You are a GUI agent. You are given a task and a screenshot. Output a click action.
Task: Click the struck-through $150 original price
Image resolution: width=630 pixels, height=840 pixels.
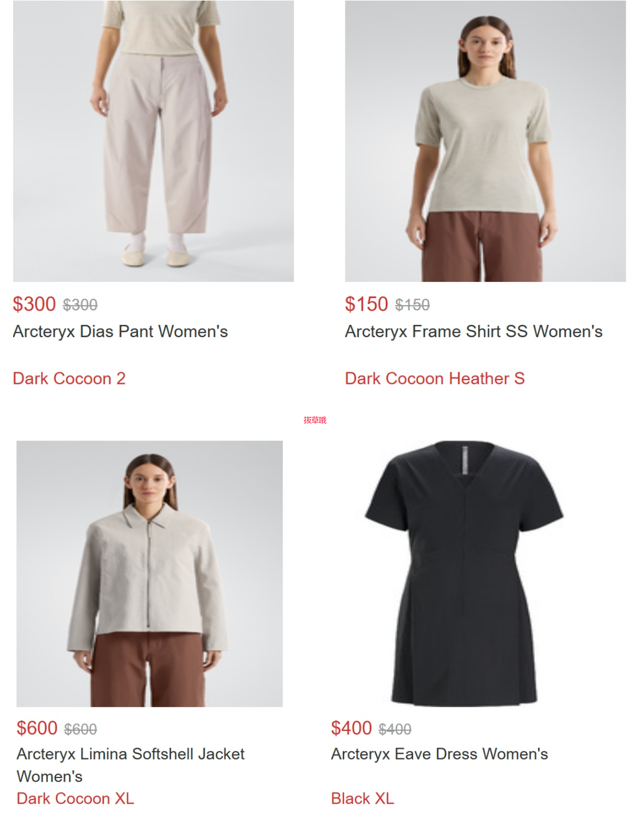click(x=413, y=305)
